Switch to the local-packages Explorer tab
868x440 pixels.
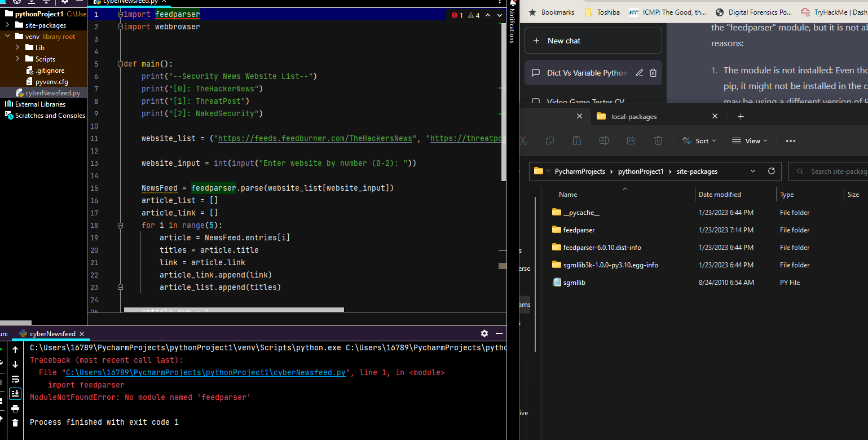pyautogui.click(x=634, y=116)
